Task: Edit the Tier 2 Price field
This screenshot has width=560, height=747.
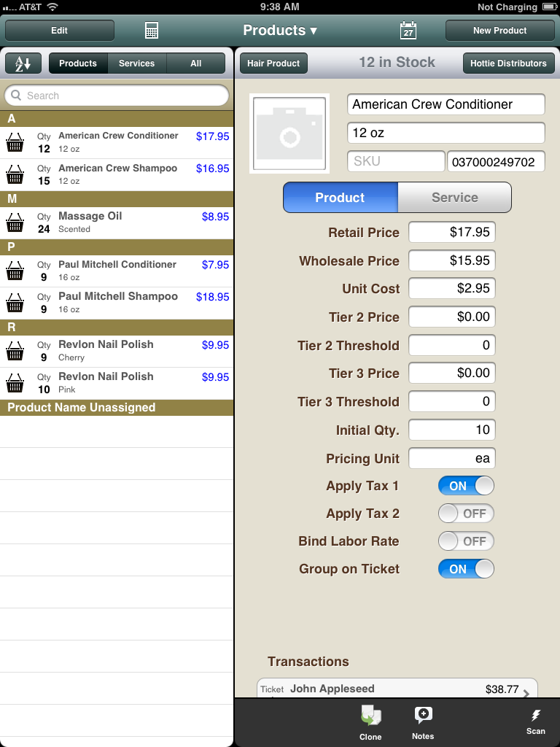Action: pyautogui.click(x=452, y=317)
